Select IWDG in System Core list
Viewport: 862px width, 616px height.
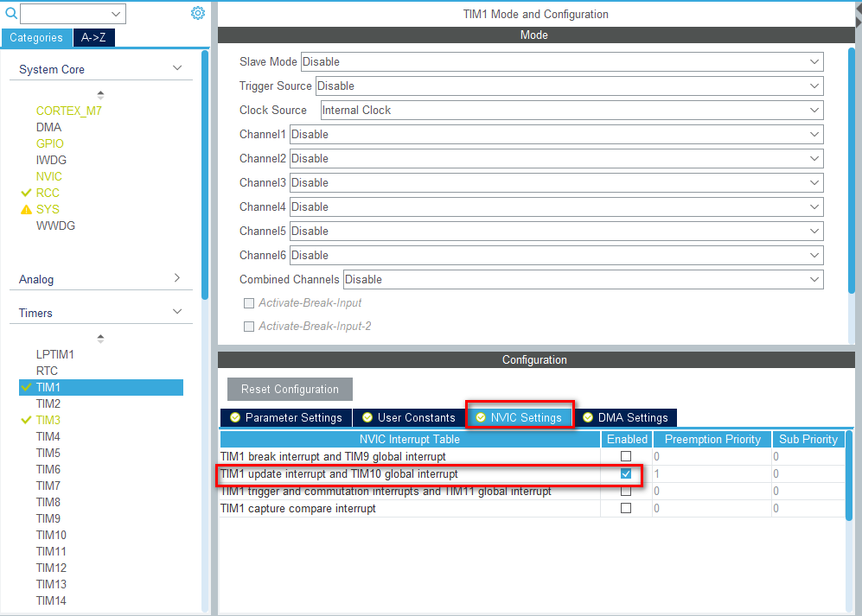[51, 160]
